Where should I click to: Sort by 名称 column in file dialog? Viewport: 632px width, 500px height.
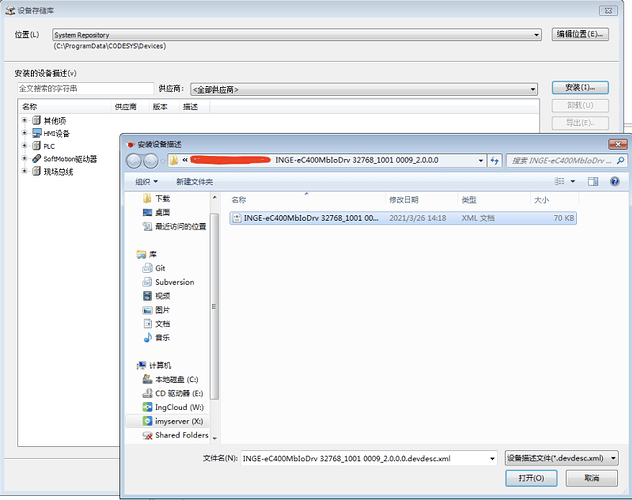coord(239,200)
